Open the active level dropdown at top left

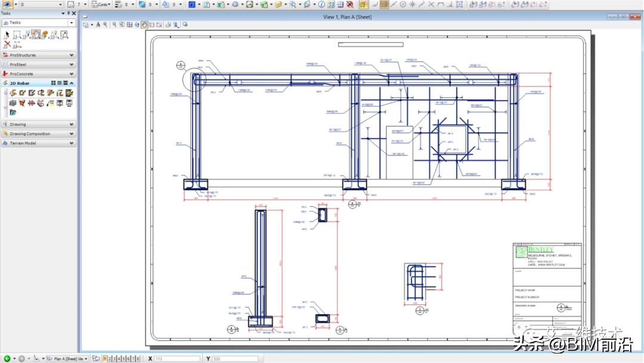pyautogui.click(x=41, y=4)
